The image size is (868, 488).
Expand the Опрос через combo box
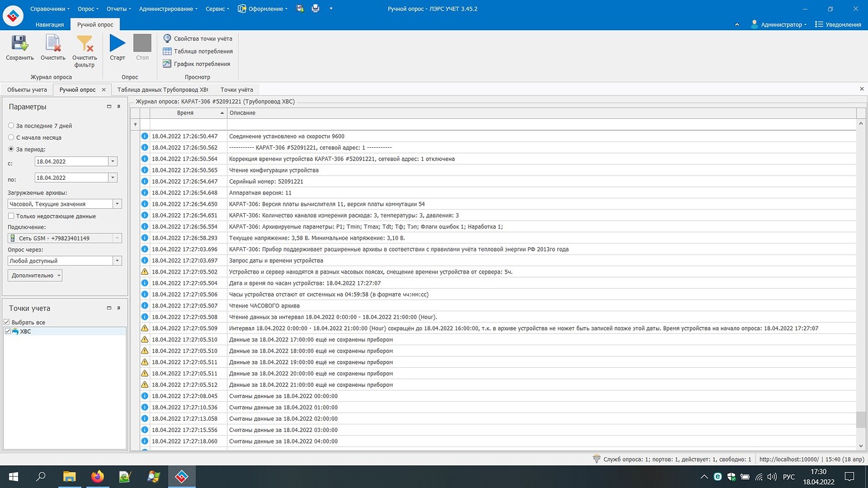118,261
